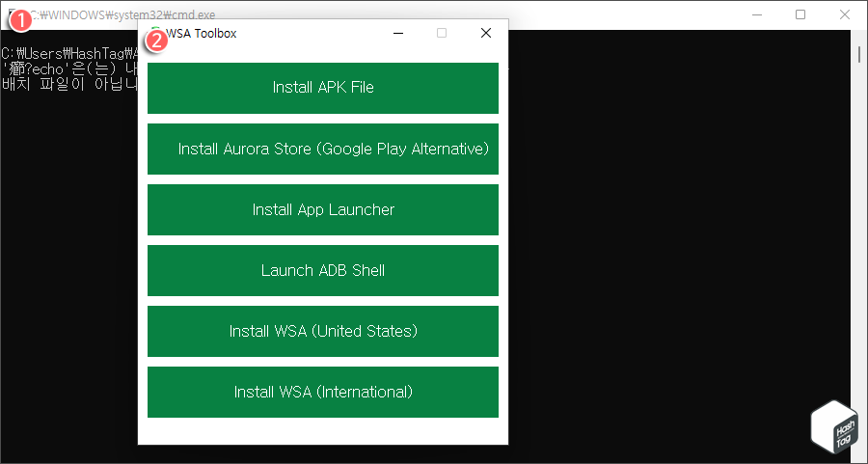Launch ADB Shell from WSA Toolbox

click(323, 271)
